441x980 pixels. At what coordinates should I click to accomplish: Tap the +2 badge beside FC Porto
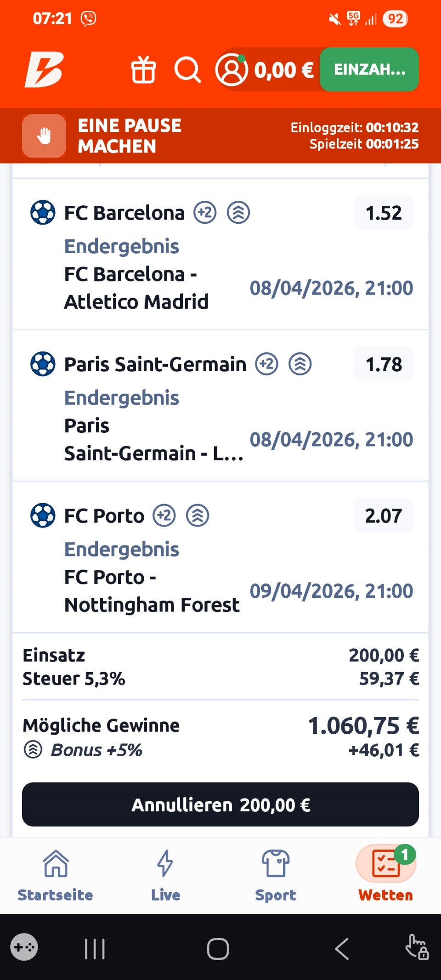[x=164, y=515]
